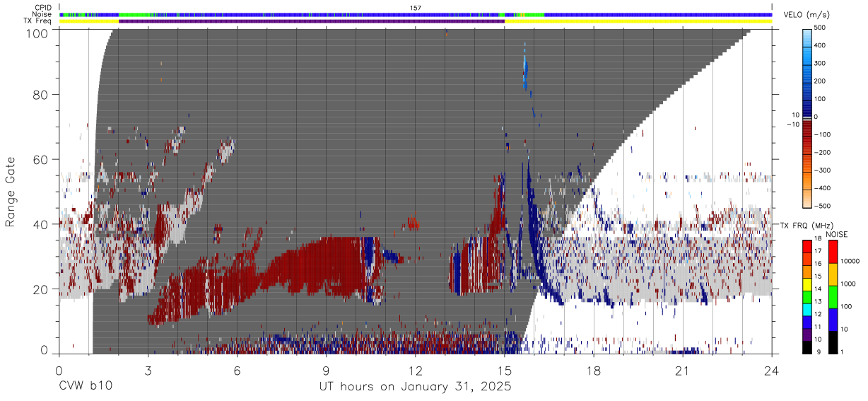Click the CPID value 157

click(x=416, y=8)
